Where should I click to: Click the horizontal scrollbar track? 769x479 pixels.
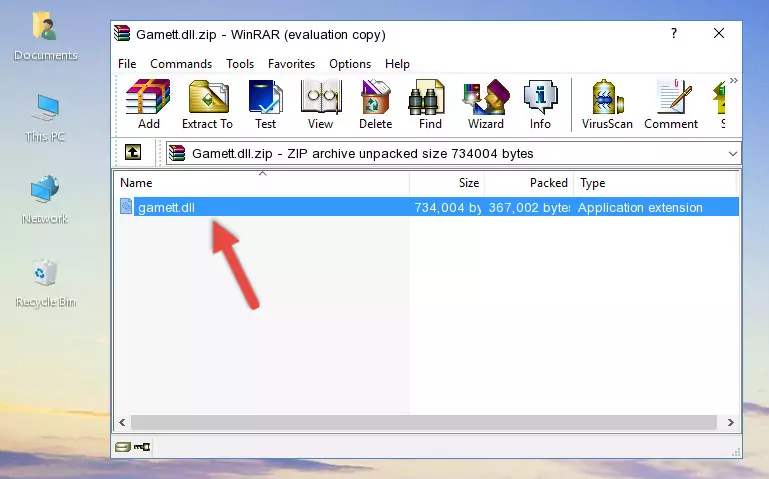coord(424,422)
